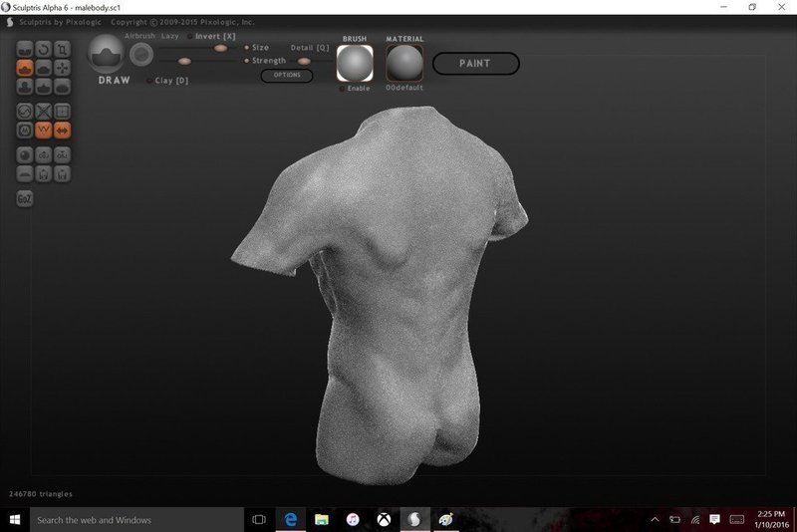Enable Clay [D] mode
Image resolution: width=797 pixels, height=532 pixels.
pos(167,81)
